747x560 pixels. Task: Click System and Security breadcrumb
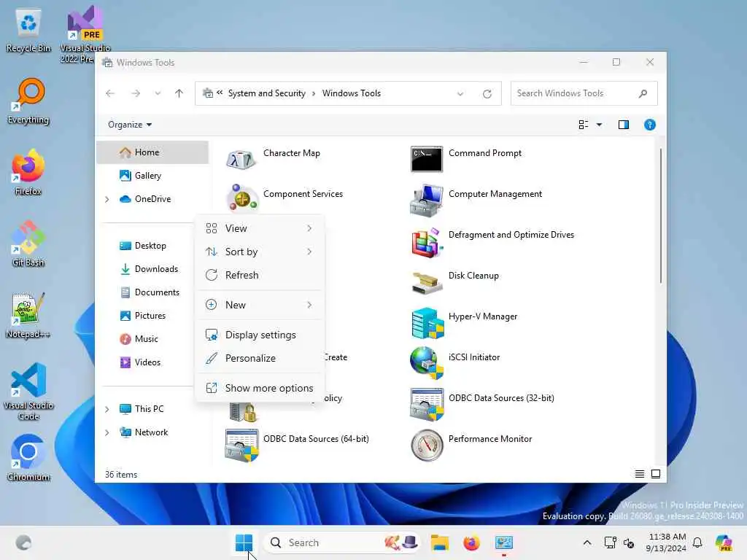[266, 93]
